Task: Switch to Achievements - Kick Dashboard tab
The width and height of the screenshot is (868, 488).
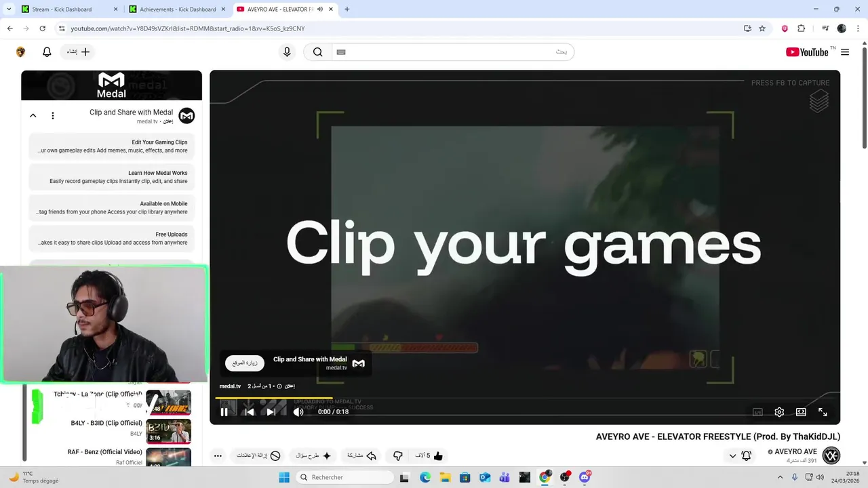Action: (x=178, y=9)
